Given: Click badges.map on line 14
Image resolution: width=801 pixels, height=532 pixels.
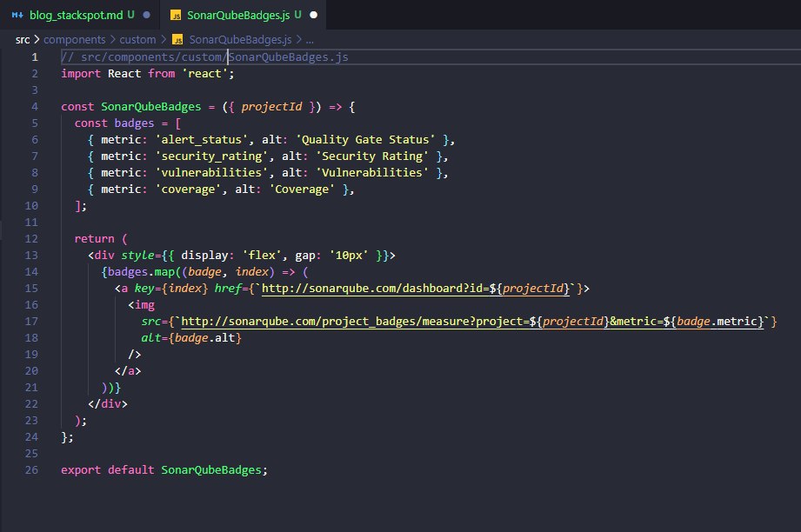Looking at the screenshot, I should (142, 272).
